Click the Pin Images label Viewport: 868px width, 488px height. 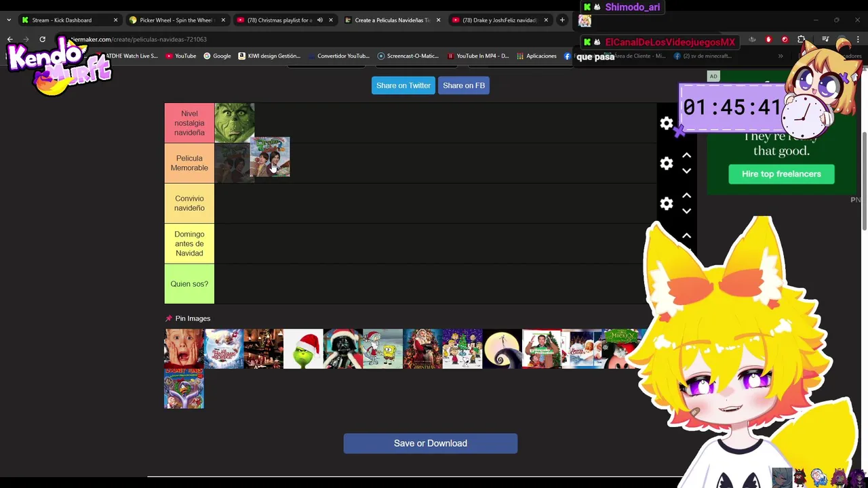pos(193,319)
